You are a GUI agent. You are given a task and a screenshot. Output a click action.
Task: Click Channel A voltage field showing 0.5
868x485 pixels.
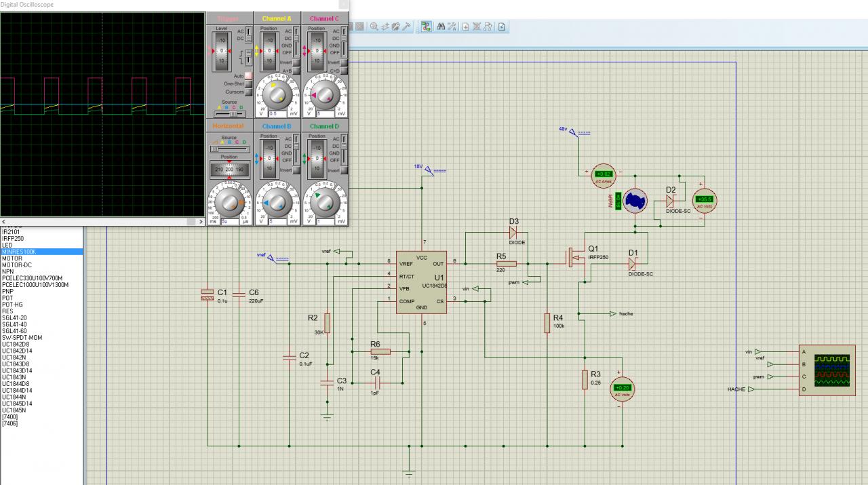click(277, 114)
